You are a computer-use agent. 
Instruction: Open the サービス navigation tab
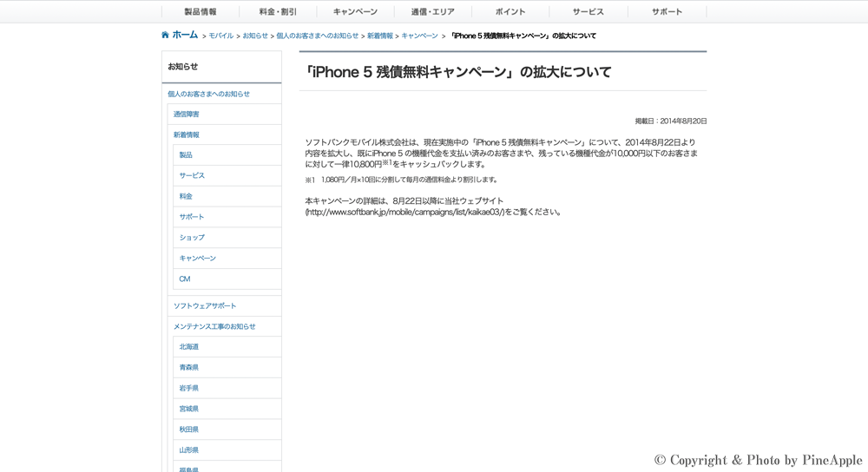(588, 12)
